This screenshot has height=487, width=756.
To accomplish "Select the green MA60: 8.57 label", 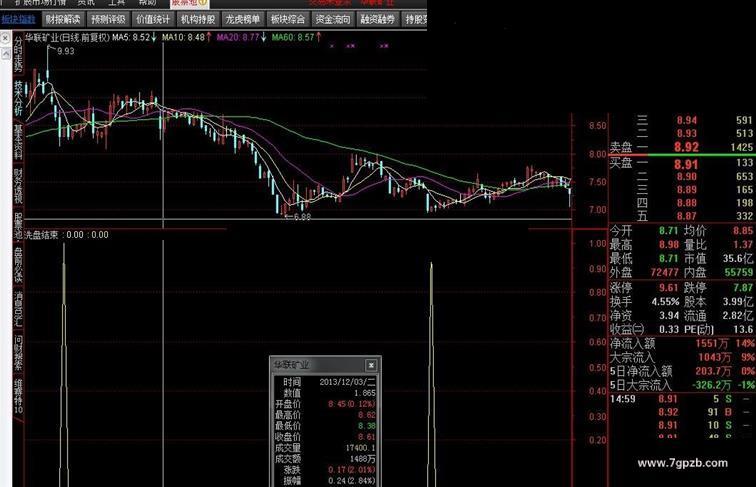I will click(297, 37).
